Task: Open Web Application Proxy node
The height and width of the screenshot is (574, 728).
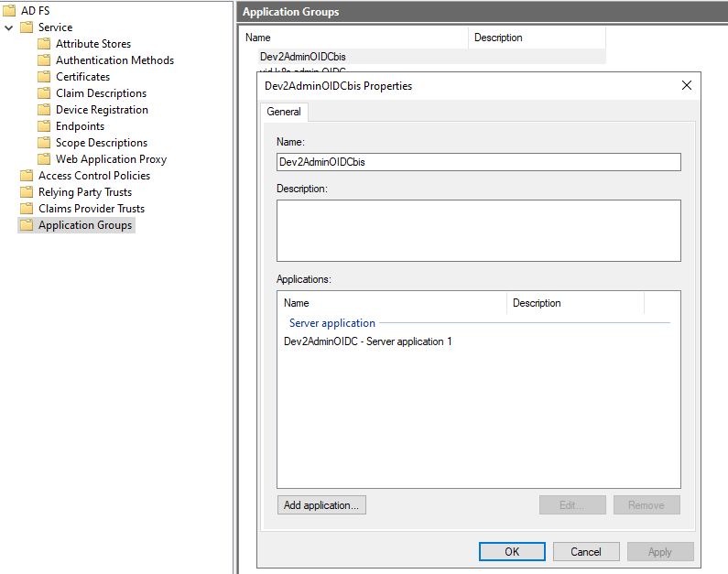Action: (x=111, y=158)
